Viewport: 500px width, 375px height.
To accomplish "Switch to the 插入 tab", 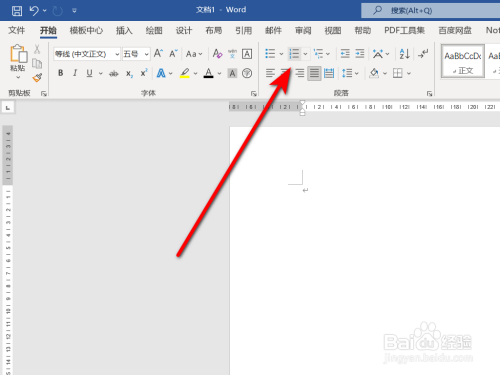I will (x=124, y=30).
